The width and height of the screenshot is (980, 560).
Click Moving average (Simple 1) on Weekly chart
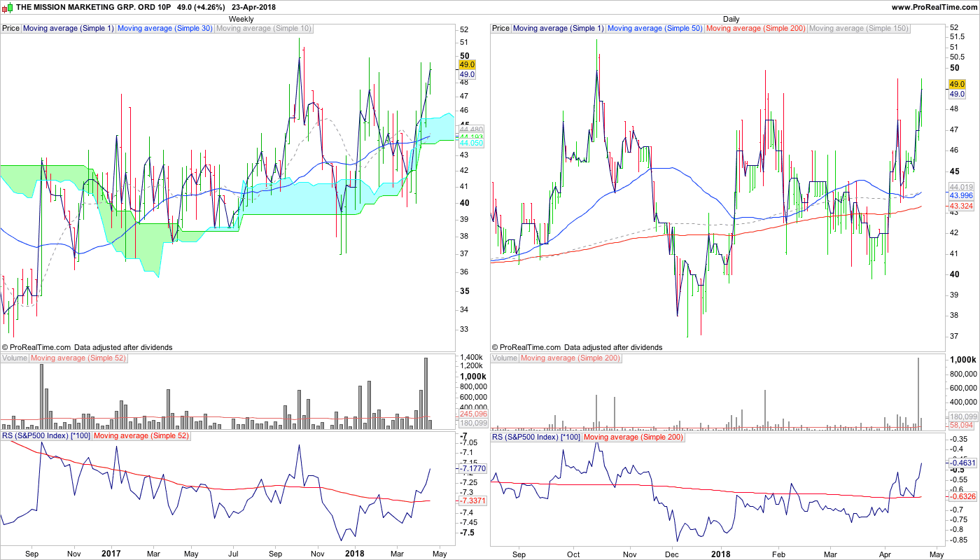click(x=68, y=29)
